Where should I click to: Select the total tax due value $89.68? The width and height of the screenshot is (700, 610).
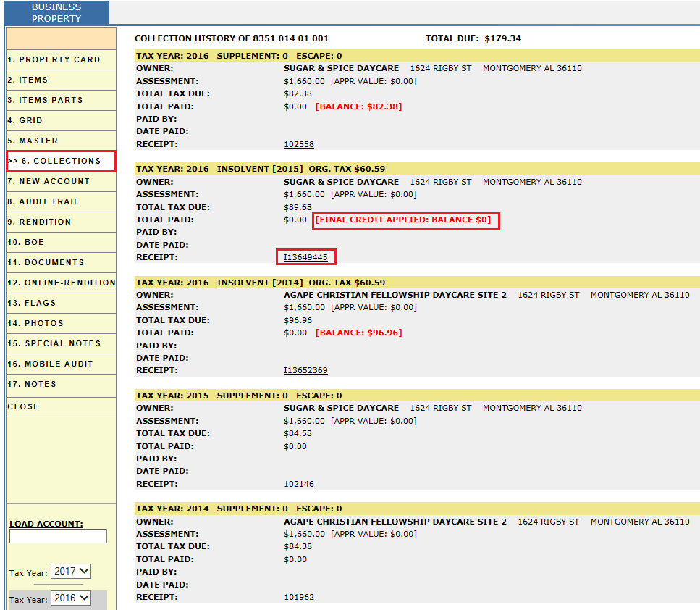click(298, 207)
